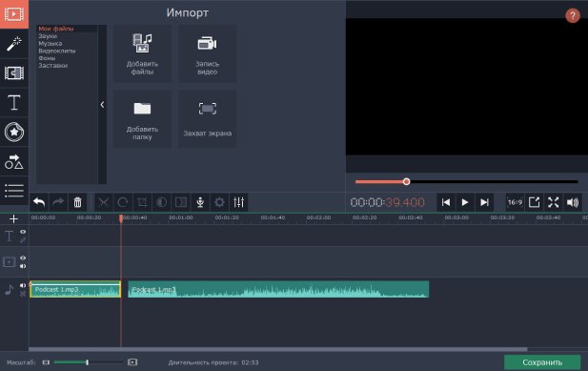Screen dimensions: 588x371
Task: Adjust preview volume speaker icon
Action: 573,202
